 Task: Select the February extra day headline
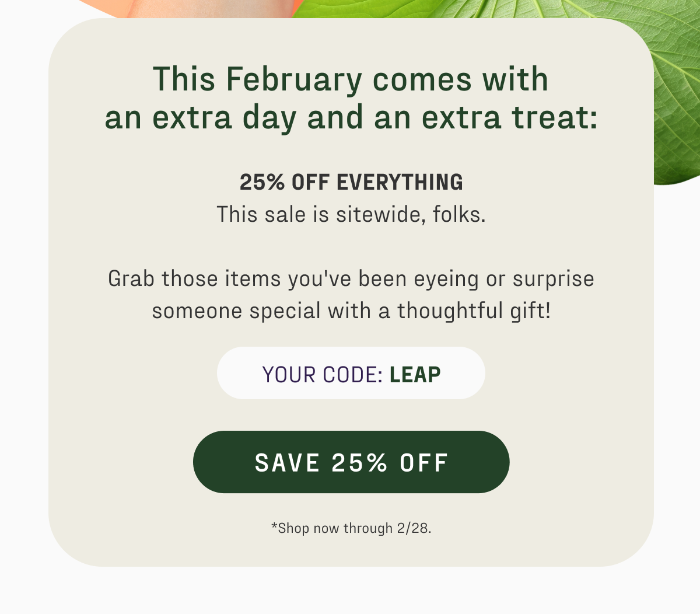(350, 98)
